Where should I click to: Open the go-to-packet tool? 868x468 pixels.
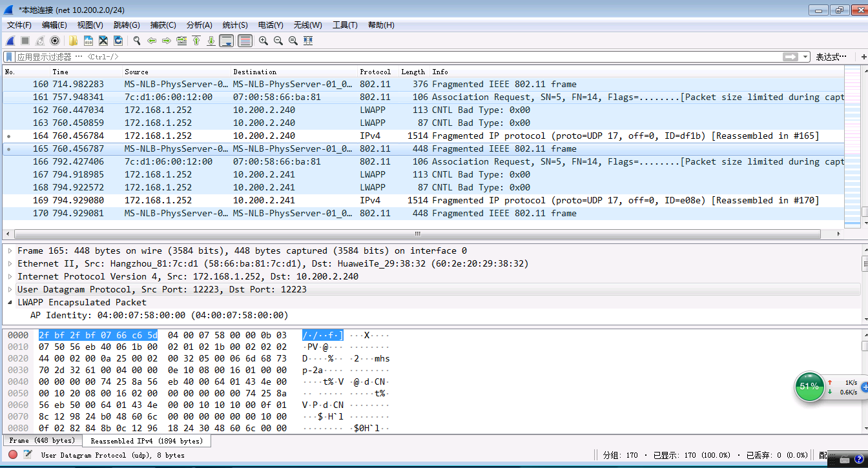(181, 41)
